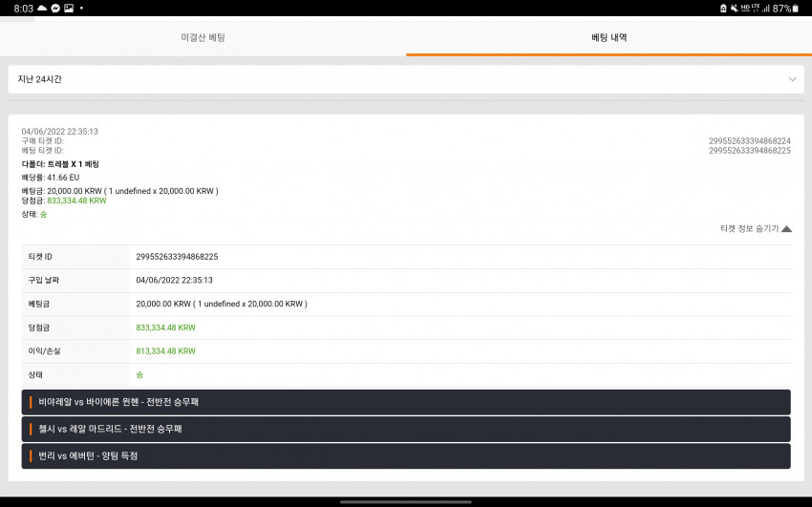This screenshot has height=507, width=812.
Task: Tap the battery 87% indicator
Action: tap(785, 9)
